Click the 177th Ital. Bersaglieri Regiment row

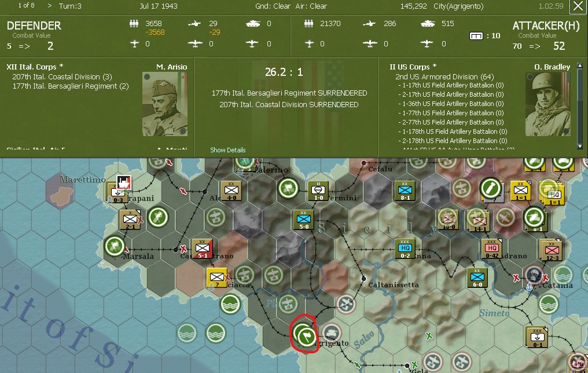point(71,86)
